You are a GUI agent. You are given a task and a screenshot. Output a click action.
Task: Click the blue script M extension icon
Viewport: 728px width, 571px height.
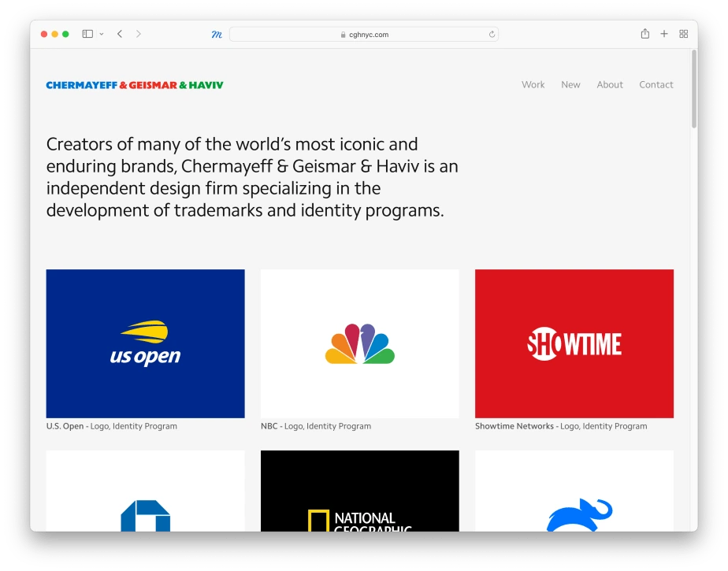pos(217,35)
